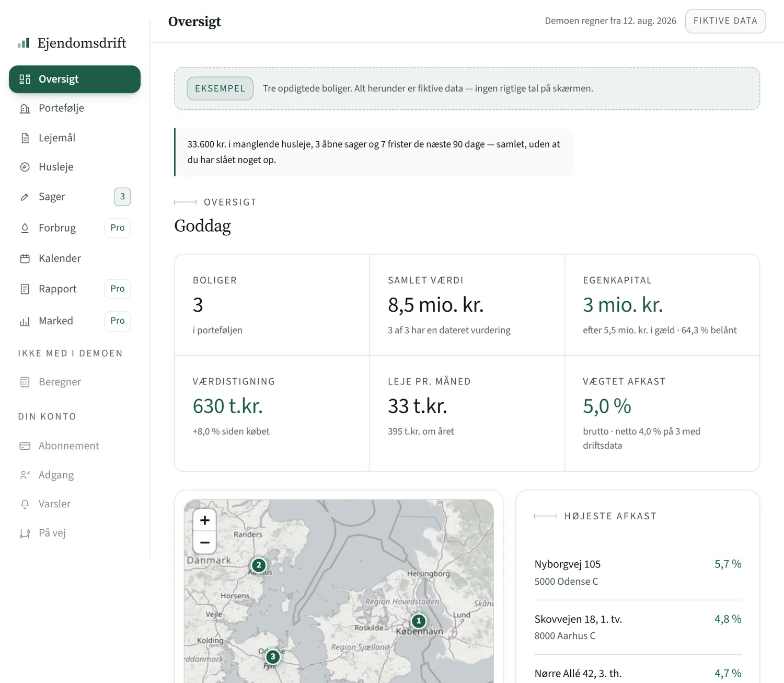Click the Leje pr. måned stat card

(x=467, y=413)
